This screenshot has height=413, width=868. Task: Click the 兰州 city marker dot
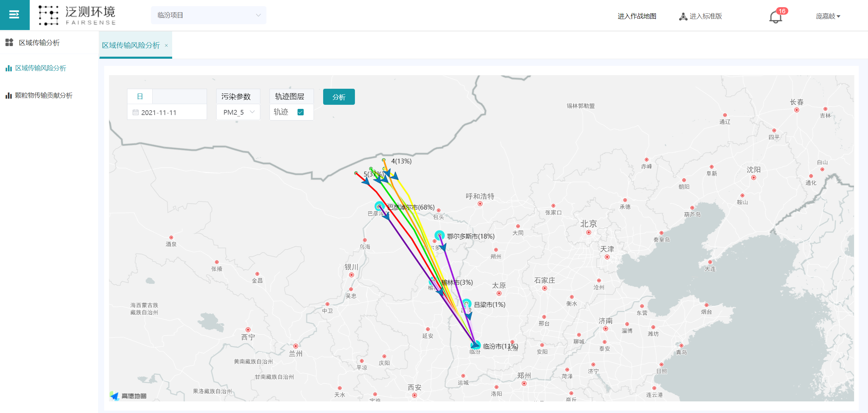tap(295, 346)
